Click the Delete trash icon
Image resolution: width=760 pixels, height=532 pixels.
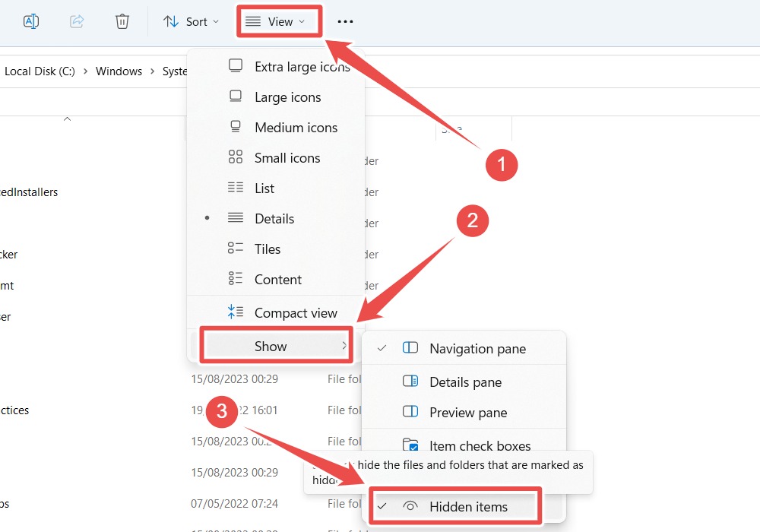[x=122, y=21]
